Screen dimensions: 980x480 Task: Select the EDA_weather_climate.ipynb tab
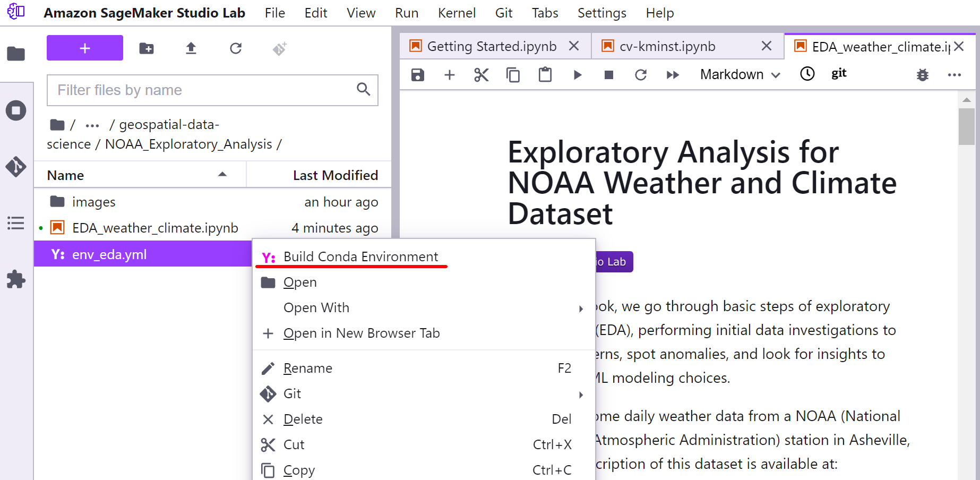pos(880,47)
